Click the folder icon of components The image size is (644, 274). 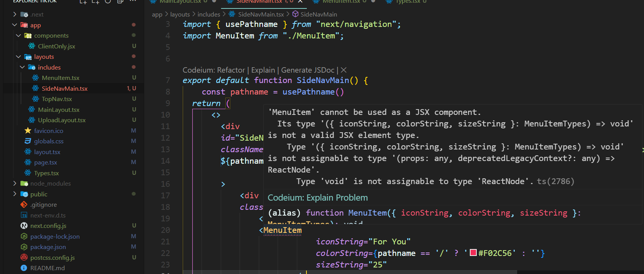pos(28,36)
